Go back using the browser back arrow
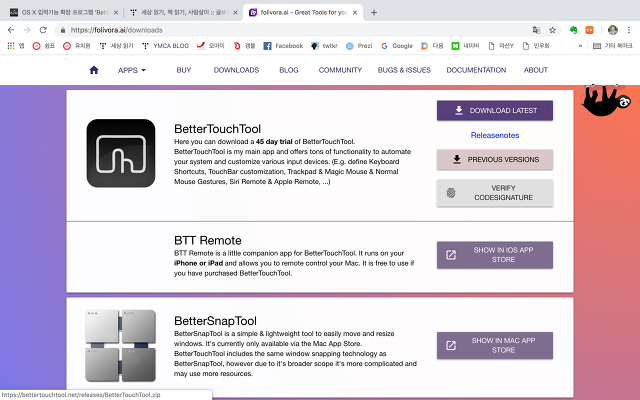 click(11, 30)
